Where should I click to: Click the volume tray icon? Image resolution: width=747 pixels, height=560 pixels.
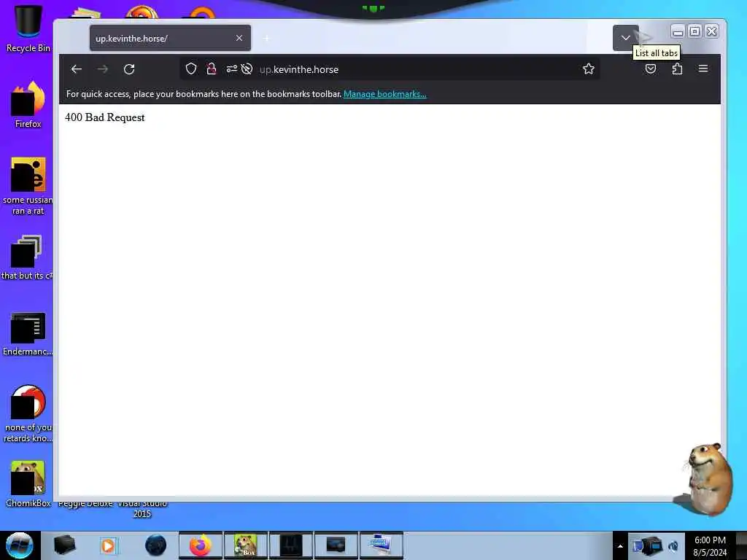[x=673, y=546]
